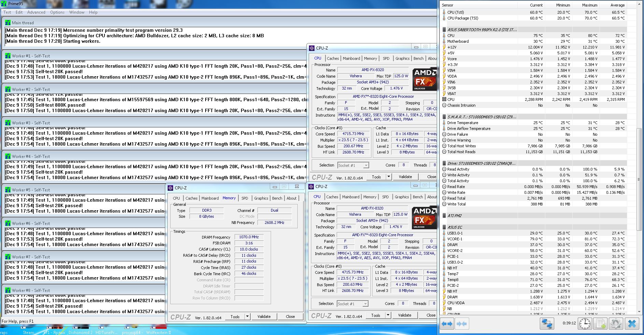Image resolution: width=644 pixels, height=335 pixels.
Task: Click the Prime95 title bar application icon
Action: (4, 3)
